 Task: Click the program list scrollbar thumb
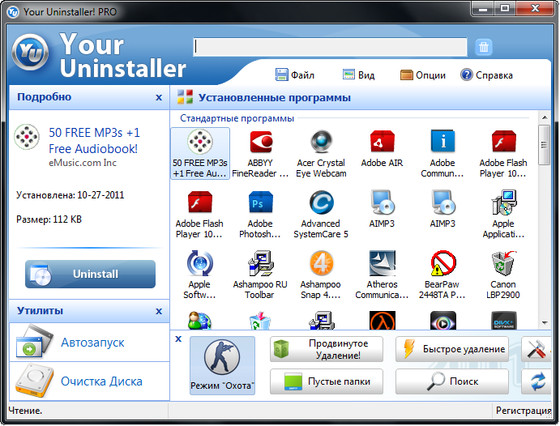(x=544, y=145)
